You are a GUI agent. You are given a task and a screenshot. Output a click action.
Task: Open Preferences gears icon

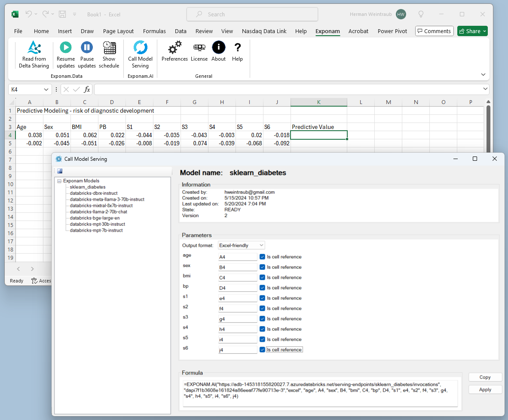click(174, 48)
